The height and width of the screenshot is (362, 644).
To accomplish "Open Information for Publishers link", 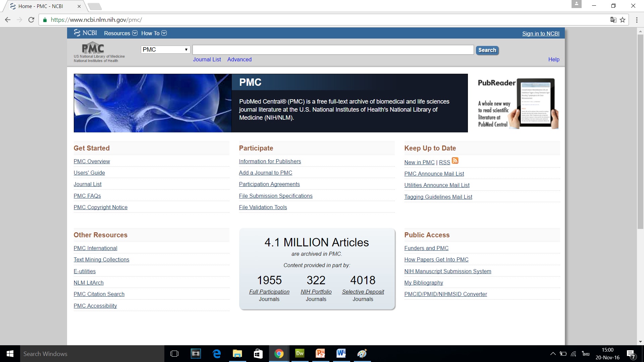I will 270,161.
